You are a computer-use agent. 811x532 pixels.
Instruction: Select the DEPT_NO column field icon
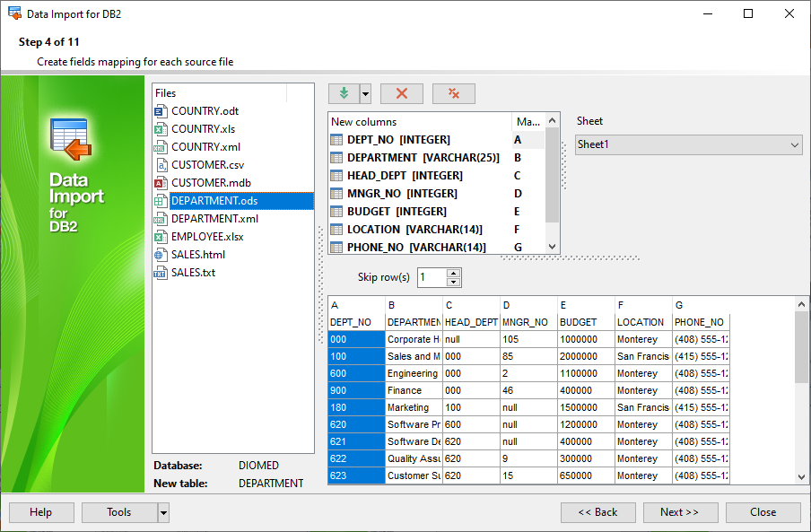click(x=337, y=140)
